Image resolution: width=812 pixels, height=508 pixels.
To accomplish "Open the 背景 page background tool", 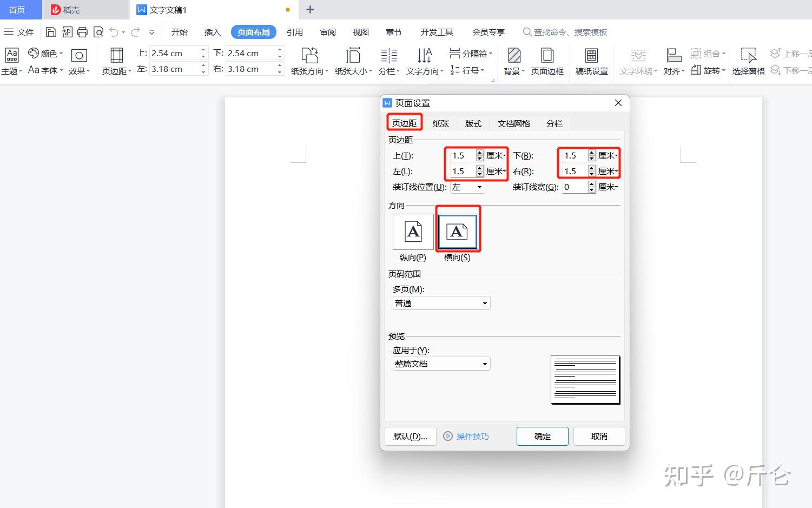I will pyautogui.click(x=512, y=61).
